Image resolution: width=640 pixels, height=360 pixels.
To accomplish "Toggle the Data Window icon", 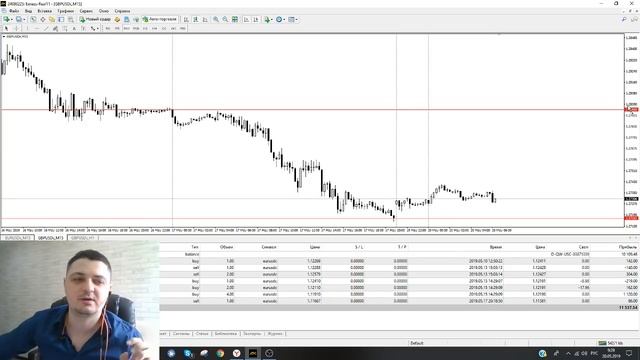I will pyautogui.click(x=42, y=19).
